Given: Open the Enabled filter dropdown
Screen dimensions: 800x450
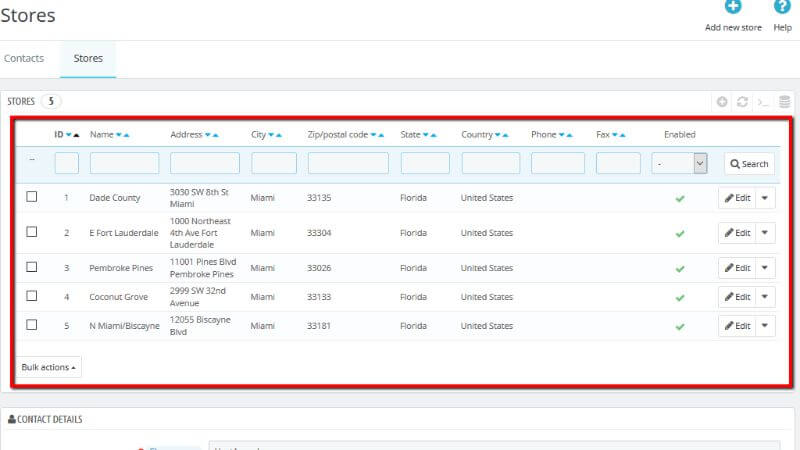Looking at the screenshot, I should [679, 163].
